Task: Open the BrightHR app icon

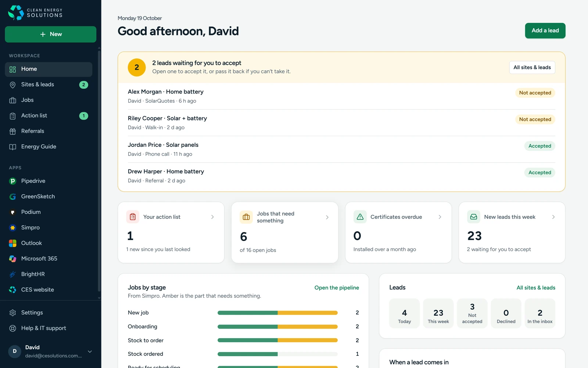Action: 12,274
